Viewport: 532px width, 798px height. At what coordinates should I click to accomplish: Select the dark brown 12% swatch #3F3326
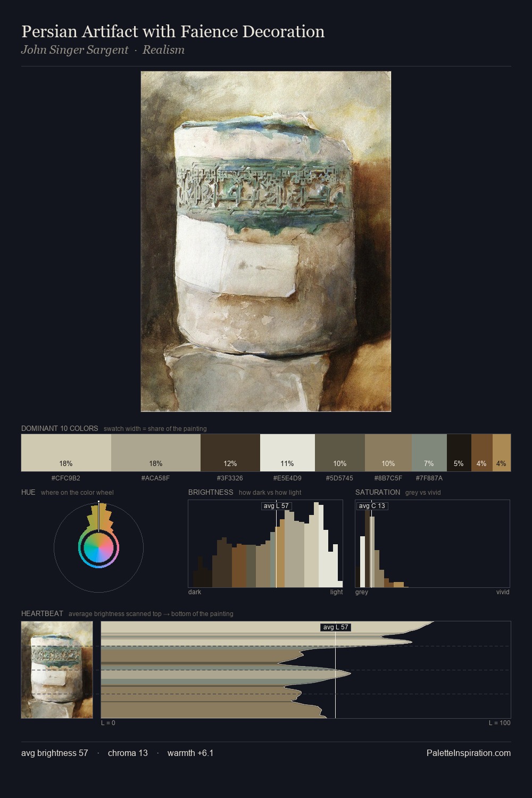[x=230, y=453]
